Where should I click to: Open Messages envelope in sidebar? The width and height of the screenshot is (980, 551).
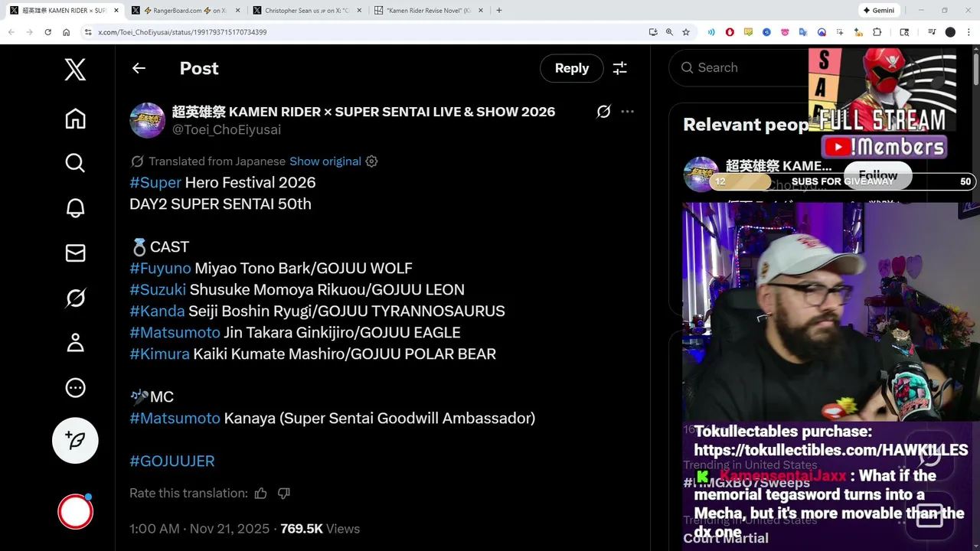(x=75, y=253)
